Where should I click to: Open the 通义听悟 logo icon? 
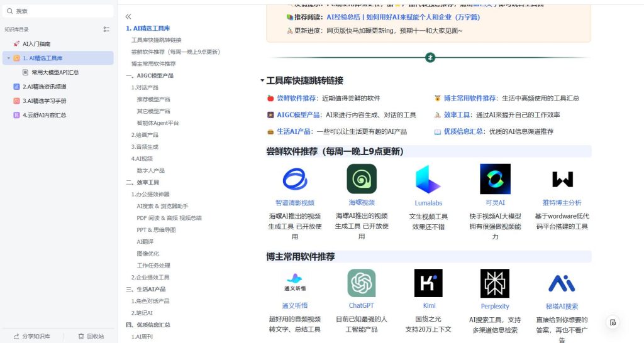295,283
